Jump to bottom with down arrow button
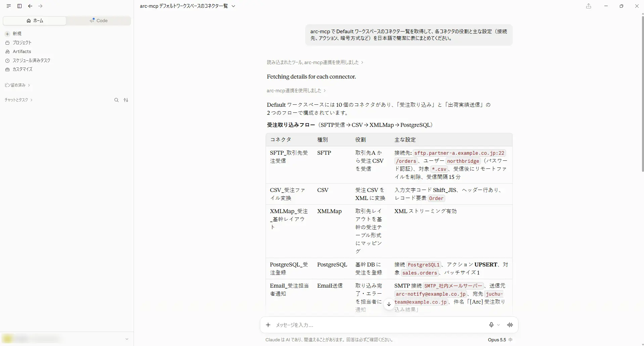This screenshot has width=644, height=346. [389, 304]
